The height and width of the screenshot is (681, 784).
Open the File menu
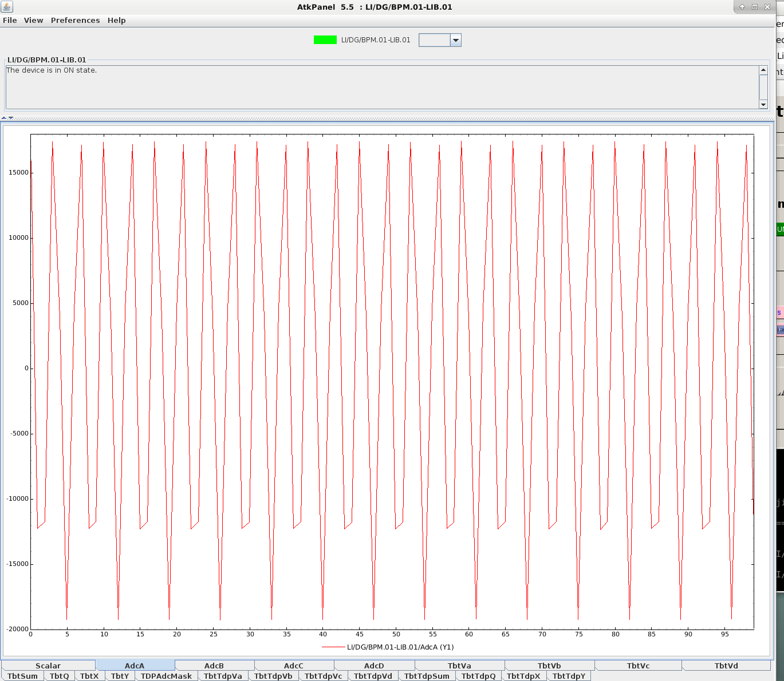click(x=10, y=20)
